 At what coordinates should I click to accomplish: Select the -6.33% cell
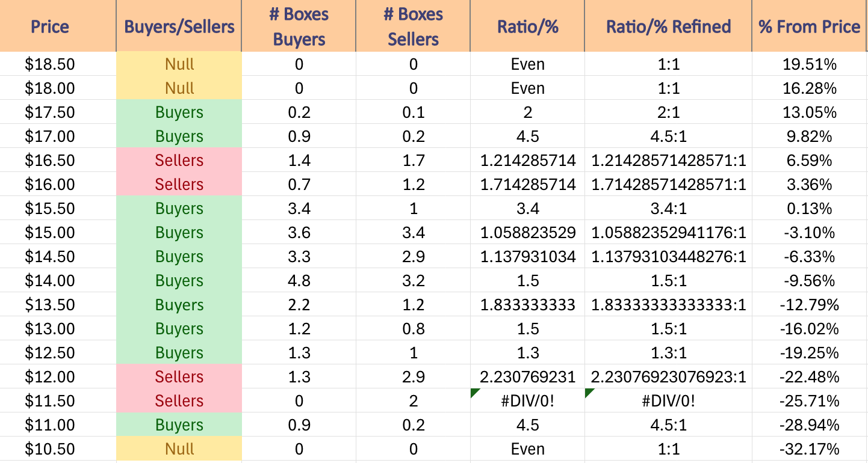[810, 257]
